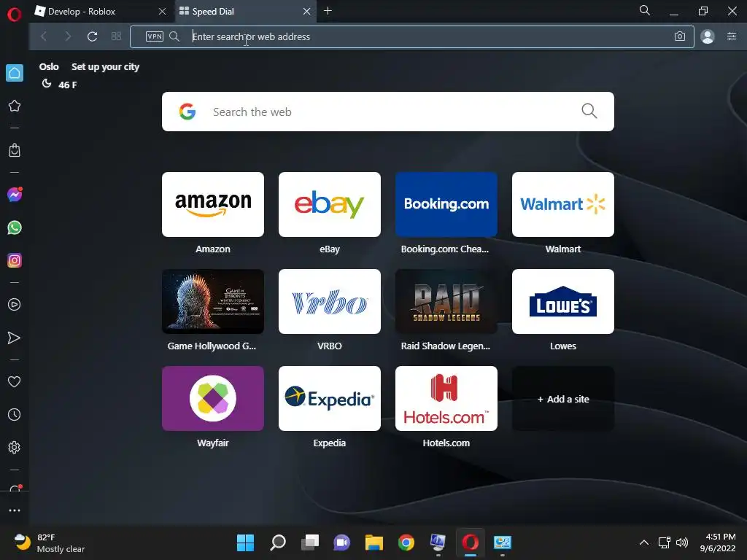Viewport: 747px width, 560px height.
Task: Open the Windows Start menu
Action: point(245,542)
